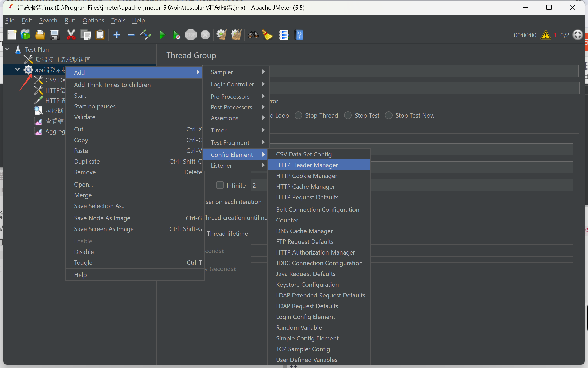588x368 pixels.
Task: Open the Options menu
Action: pyautogui.click(x=93, y=20)
